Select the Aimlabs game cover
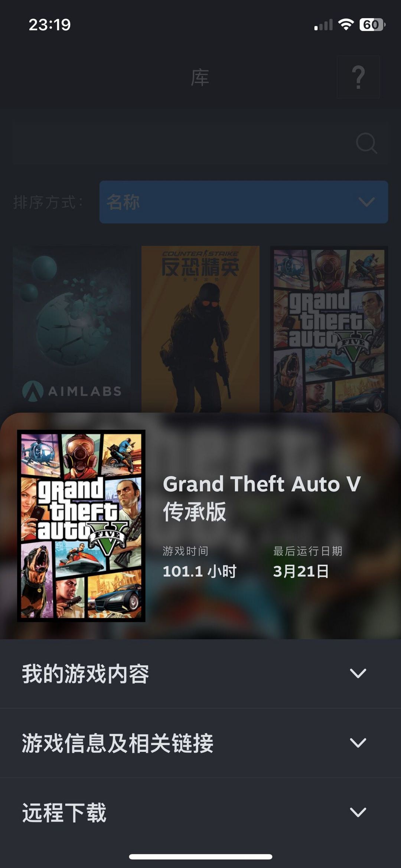Viewport: 401px width, 868px height. [72, 329]
